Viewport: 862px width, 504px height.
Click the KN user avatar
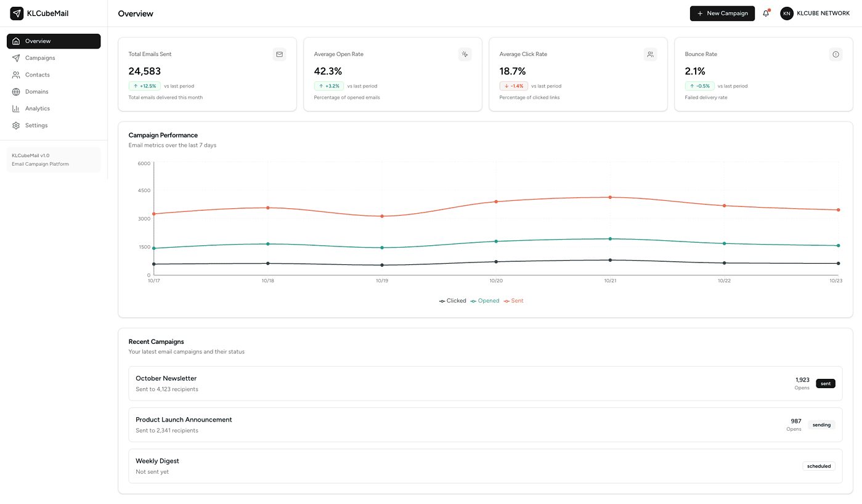point(787,14)
